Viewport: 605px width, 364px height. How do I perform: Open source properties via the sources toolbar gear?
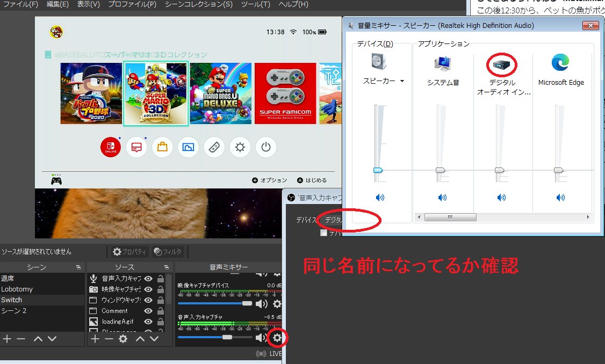coord(123,339)
